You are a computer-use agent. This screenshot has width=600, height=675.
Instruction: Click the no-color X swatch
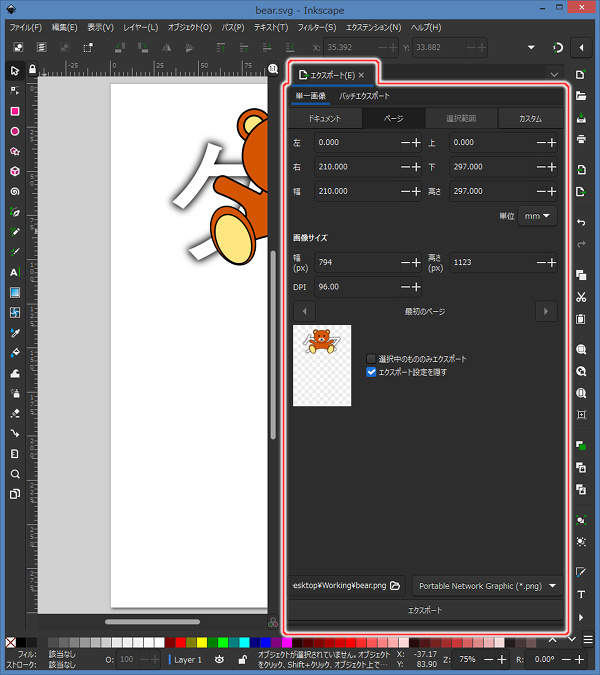coord(11,643)
